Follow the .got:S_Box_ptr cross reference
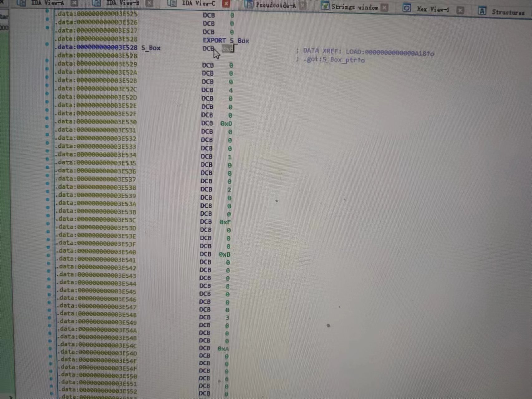This screenshot has width=532, height=399. 334,60
